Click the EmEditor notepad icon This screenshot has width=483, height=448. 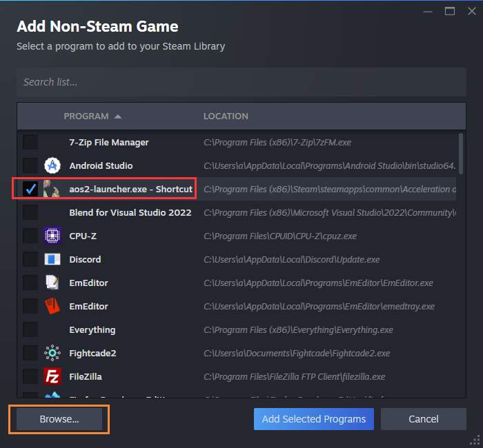pyautogui.click(x=52, y=283)
